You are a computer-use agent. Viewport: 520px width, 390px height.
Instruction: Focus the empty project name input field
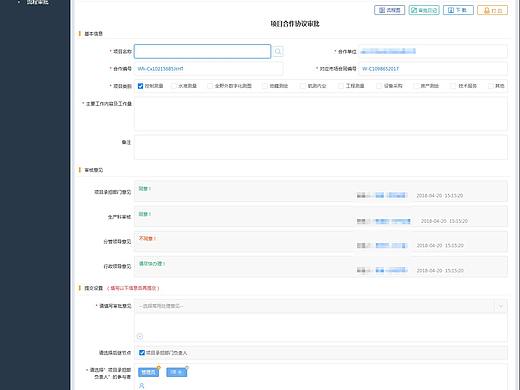tap(202, 51)
